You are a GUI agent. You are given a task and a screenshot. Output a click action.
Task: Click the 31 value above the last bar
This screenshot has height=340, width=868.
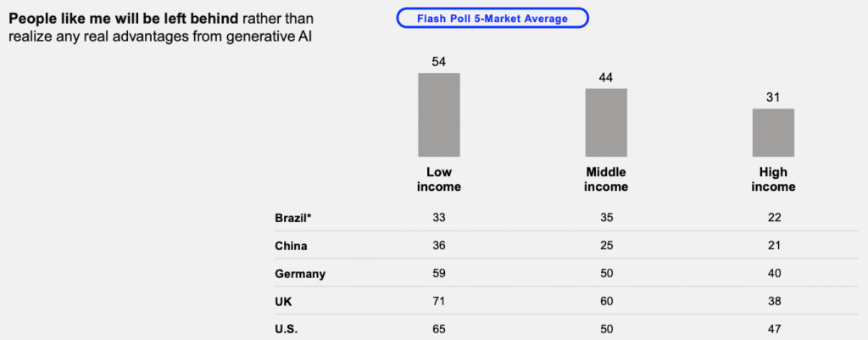pos(773,98)
